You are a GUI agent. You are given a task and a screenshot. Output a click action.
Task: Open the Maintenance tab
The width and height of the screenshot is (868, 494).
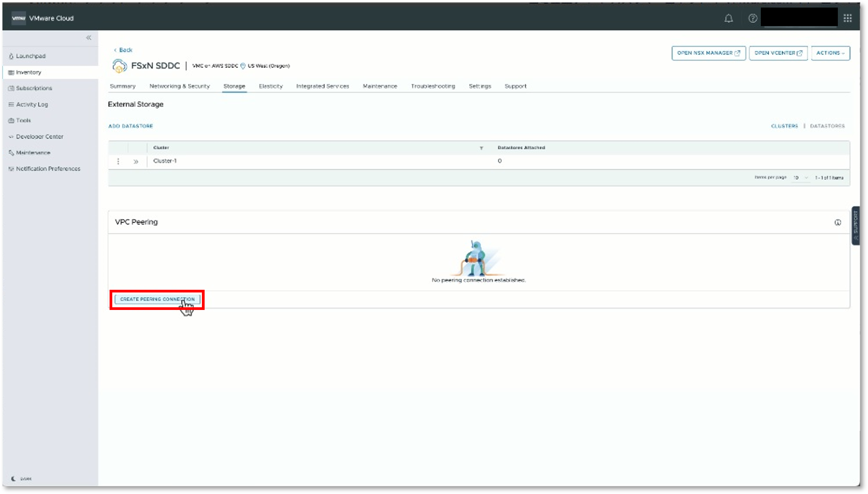click(x=380, y=86)
